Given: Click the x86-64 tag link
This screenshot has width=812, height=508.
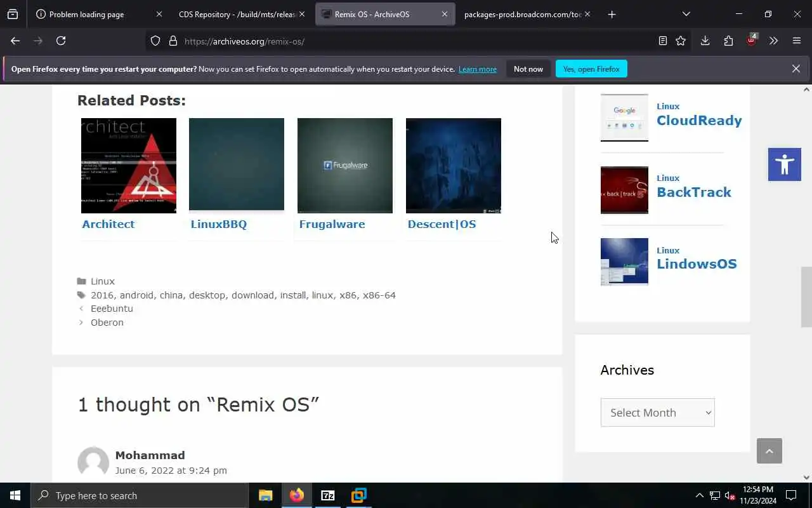Looking at the screenshot, I should click(379, 295).
